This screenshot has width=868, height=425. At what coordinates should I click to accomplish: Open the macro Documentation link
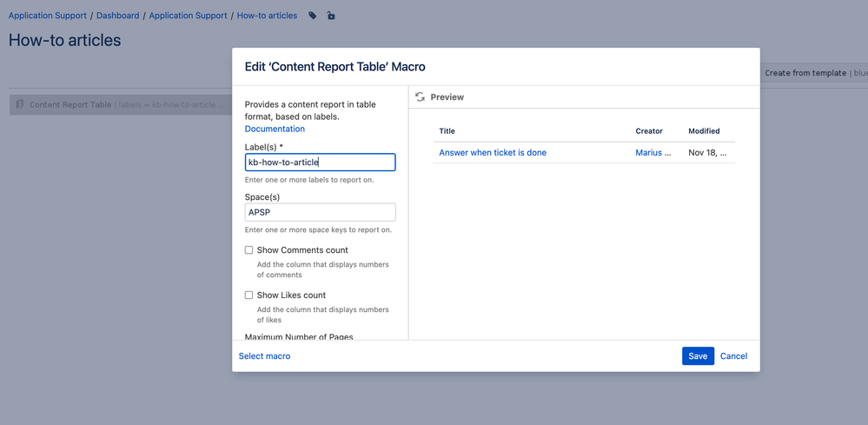tap(275, 129)
